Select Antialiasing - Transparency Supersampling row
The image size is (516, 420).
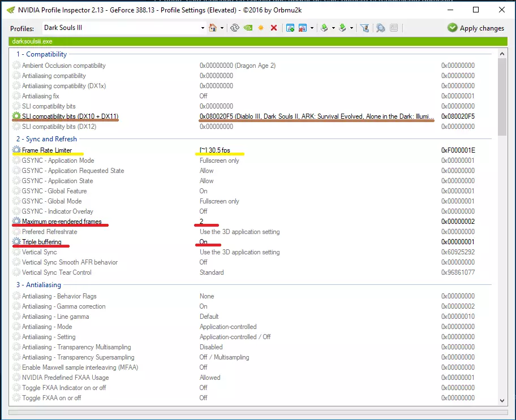pos(252,357)
